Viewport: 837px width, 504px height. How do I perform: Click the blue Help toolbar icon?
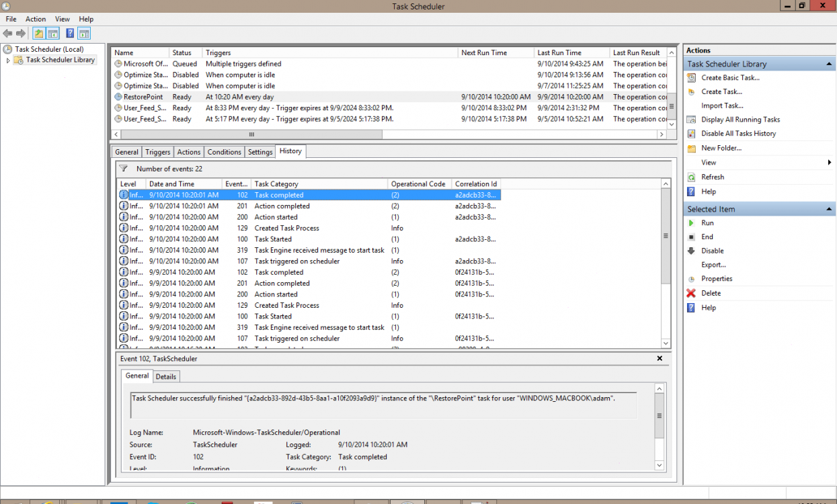70,34
